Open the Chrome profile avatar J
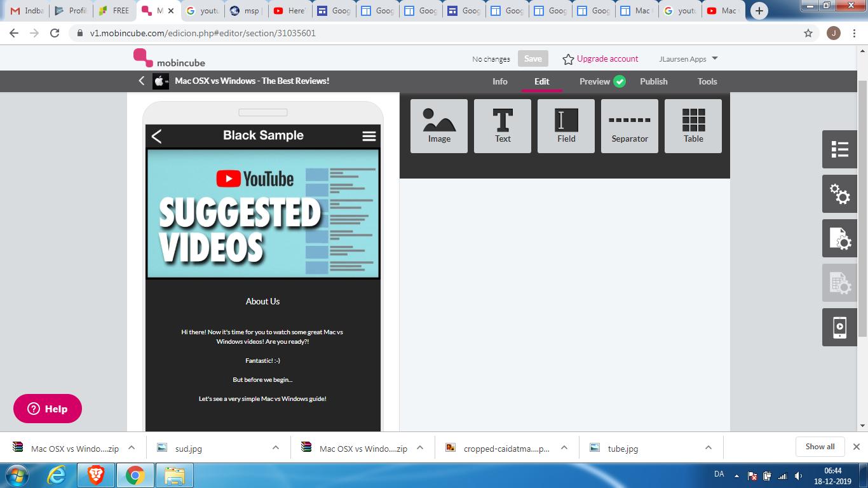 [x=834, y=33]
